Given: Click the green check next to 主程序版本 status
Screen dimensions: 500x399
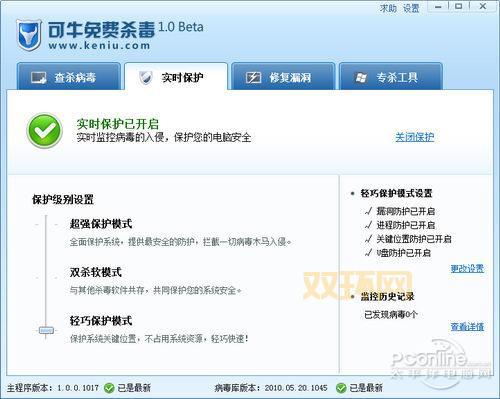Looking at the screenshot, I should click(109, 388).
